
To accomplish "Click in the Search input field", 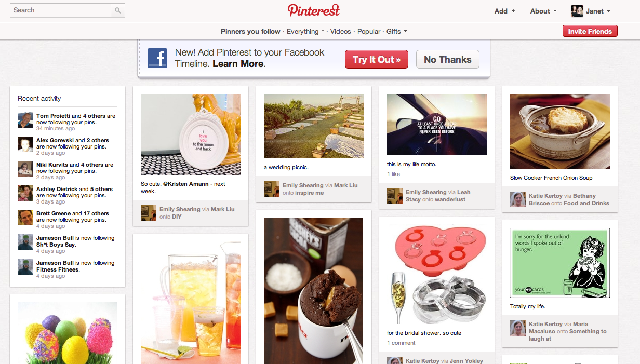I will [61, 10].
